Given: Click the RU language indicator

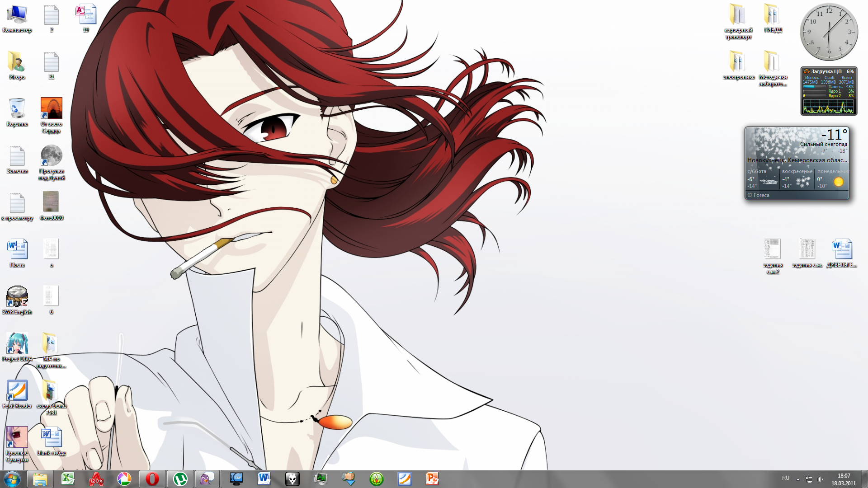Looking at the screenshot, I should [x=786, y=478].
